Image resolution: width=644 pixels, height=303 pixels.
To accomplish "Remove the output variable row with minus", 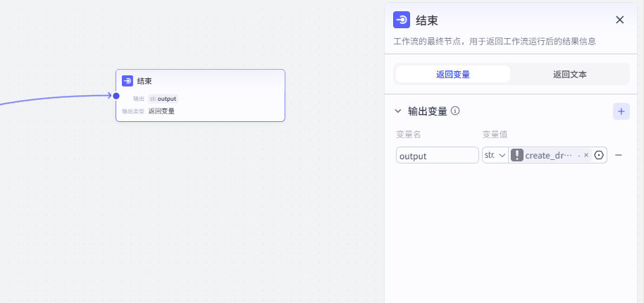I will (619, 155).
